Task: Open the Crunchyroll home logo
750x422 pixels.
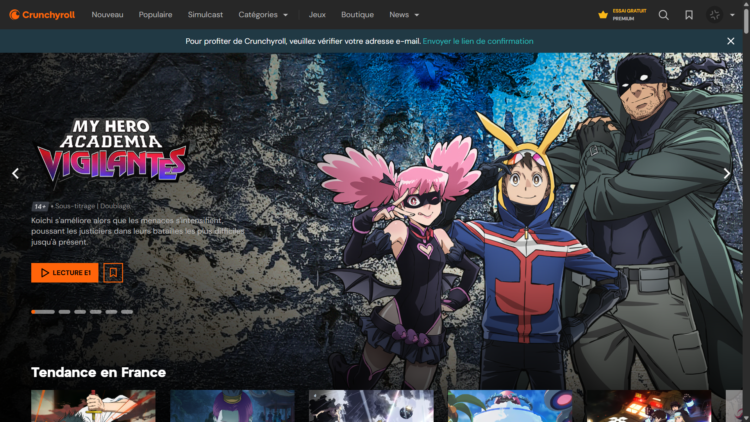Action: tap(42, 15)
